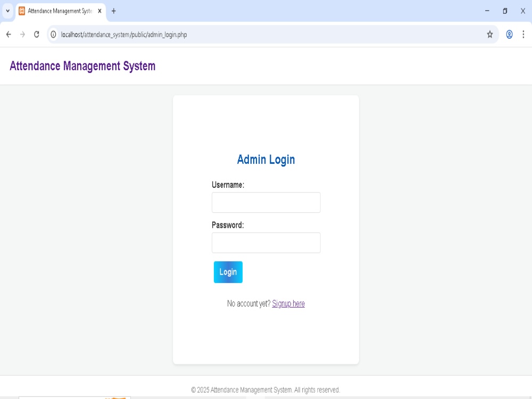This screenshot has width=532, height=399.
Task: Select the Attendance Management System tab
Action: 61,11
